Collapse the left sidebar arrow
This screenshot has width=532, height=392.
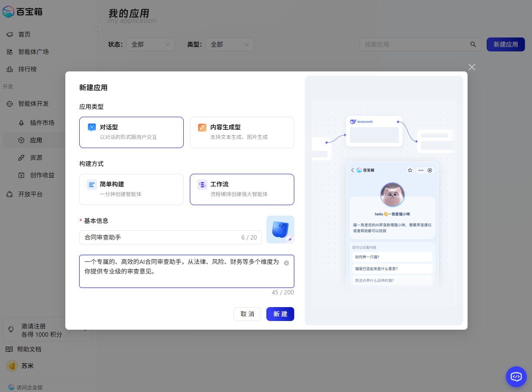pos(98,27)
